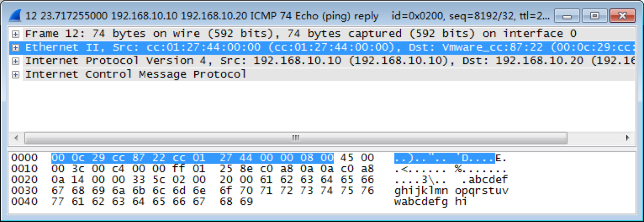Image resolution: width=644 pixels, height=222 pixels.
Task: Click the horizontal scrollbar left arrow
Action: pyautogui.click(x=16, y=138)
